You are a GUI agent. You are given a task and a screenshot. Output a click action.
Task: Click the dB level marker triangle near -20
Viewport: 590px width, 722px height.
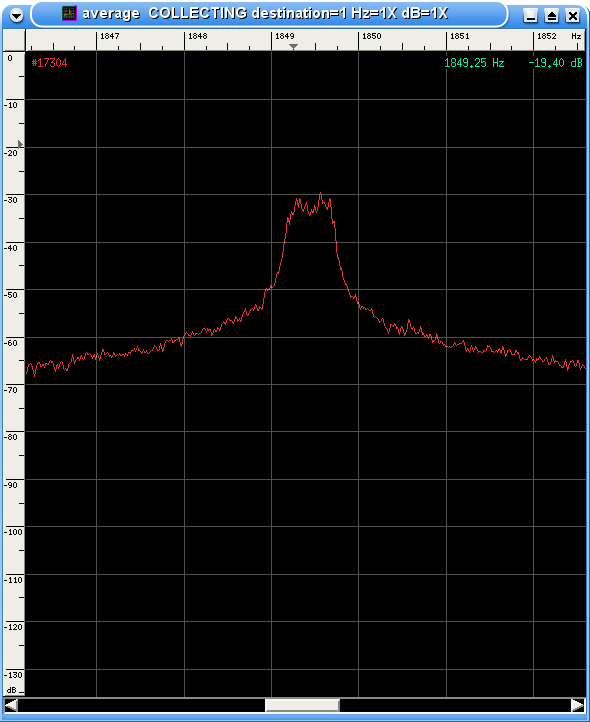pos(20,144)
